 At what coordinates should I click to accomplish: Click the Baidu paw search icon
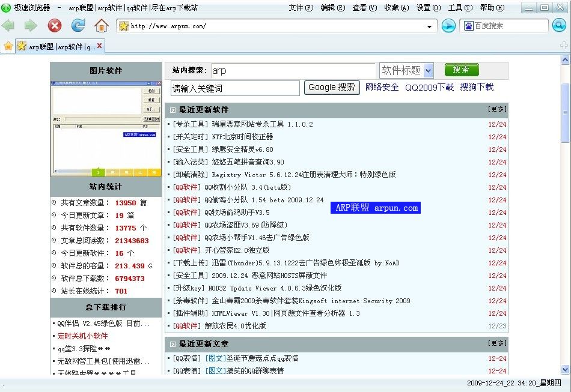[x=469, y=26]
